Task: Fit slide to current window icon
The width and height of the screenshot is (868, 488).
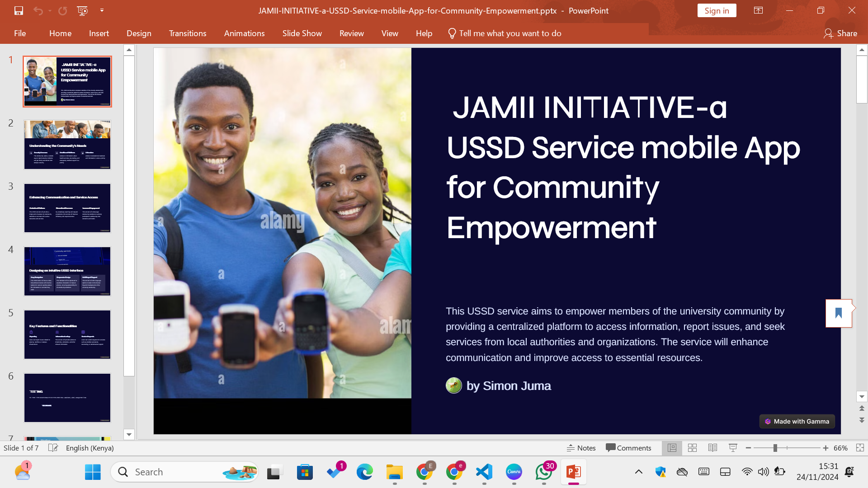Action: (x=860, y=448)
